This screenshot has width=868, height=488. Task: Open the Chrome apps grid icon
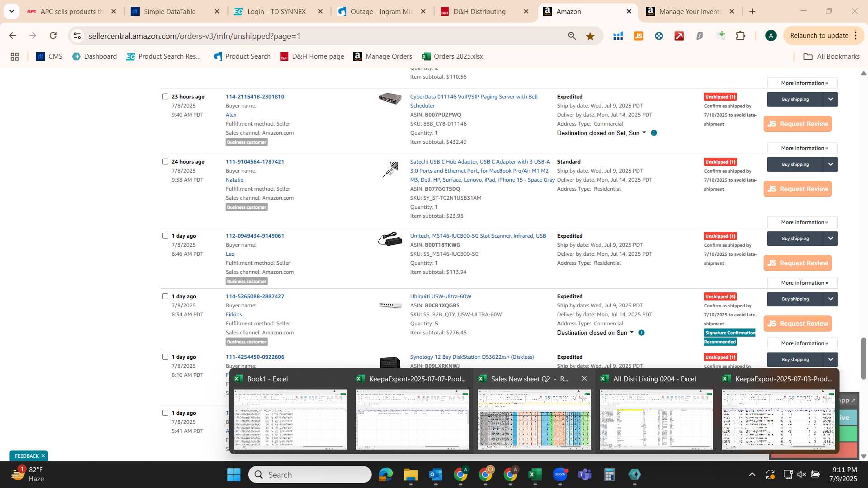tap(14, 56)
